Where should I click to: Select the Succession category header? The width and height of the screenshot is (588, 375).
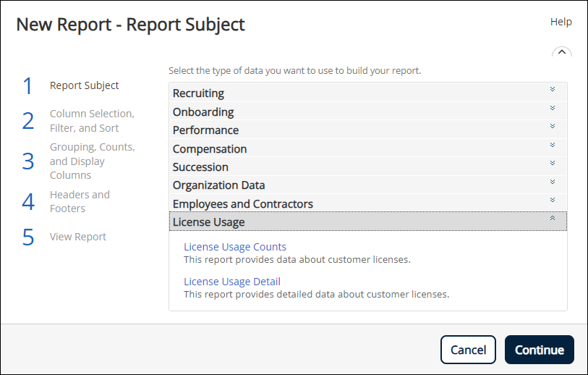click(x=368, y=167)
